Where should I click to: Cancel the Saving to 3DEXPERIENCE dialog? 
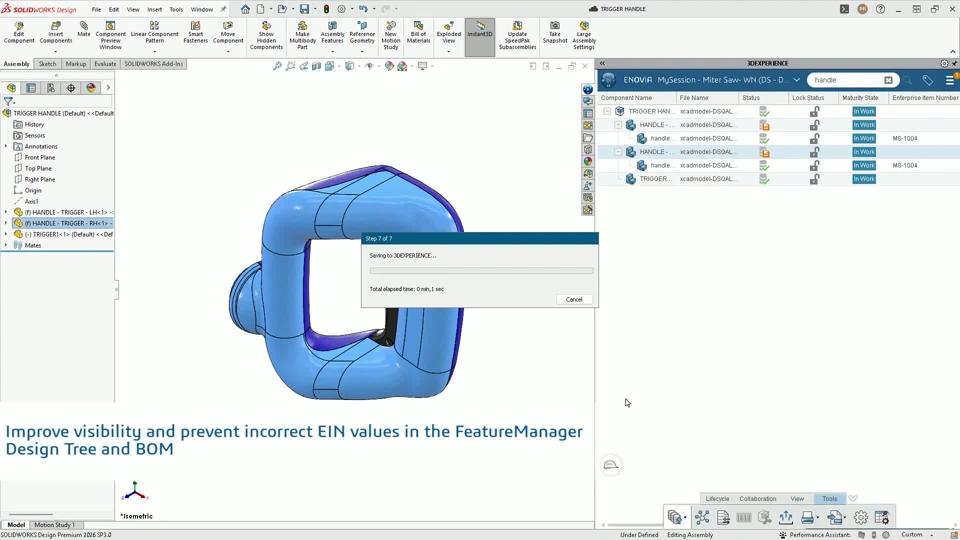(574, 299)
